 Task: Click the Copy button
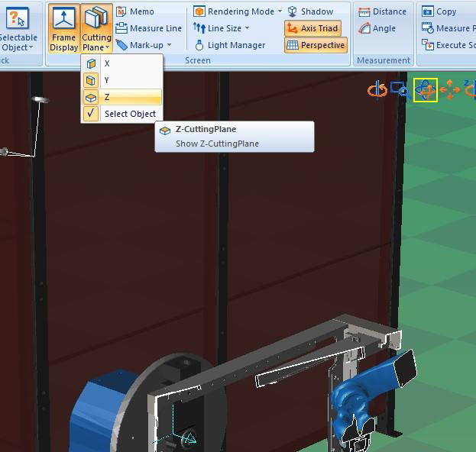point(439,11)
